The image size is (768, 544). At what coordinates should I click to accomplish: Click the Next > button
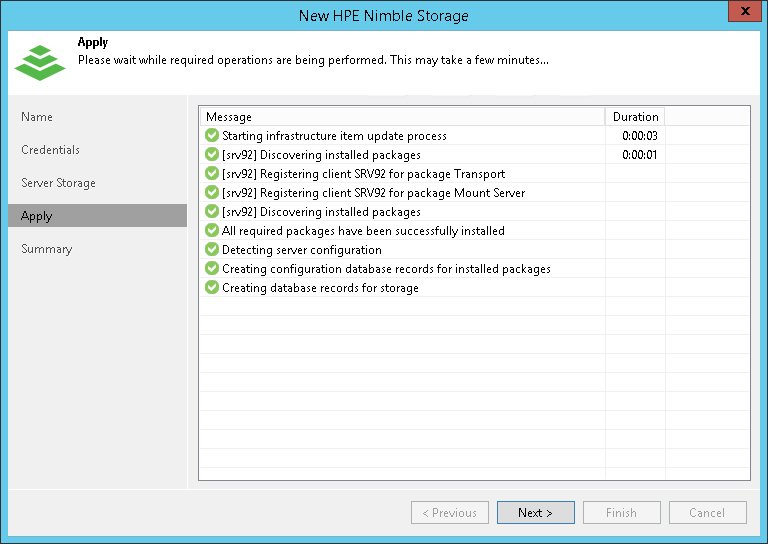coord(535,513)
